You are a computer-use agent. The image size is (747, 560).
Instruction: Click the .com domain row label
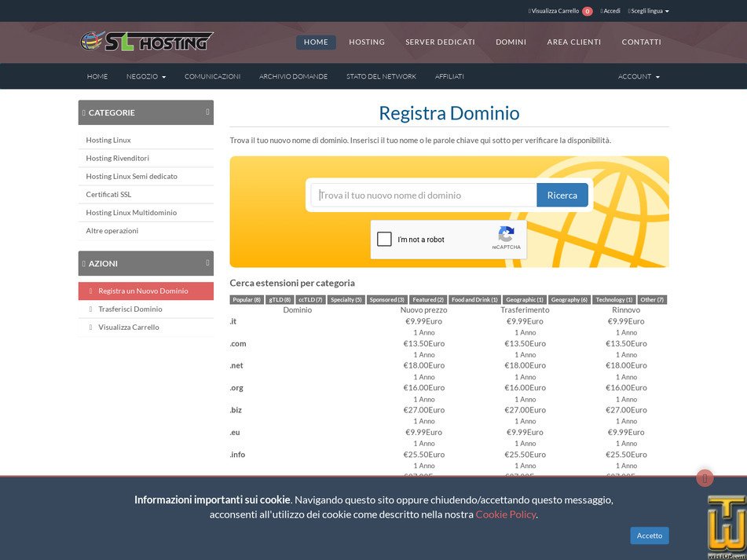click(x=238, y=343)
